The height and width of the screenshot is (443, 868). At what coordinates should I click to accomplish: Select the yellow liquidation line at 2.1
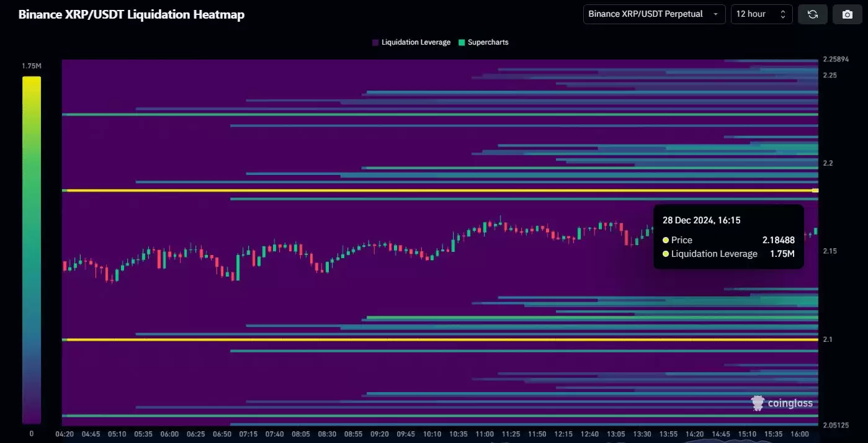434,339
